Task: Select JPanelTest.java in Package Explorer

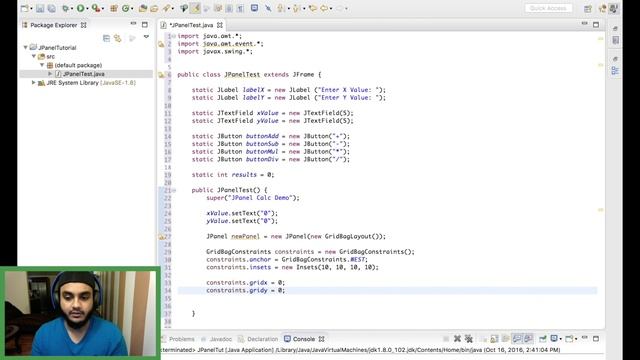Action: [84, 74]
